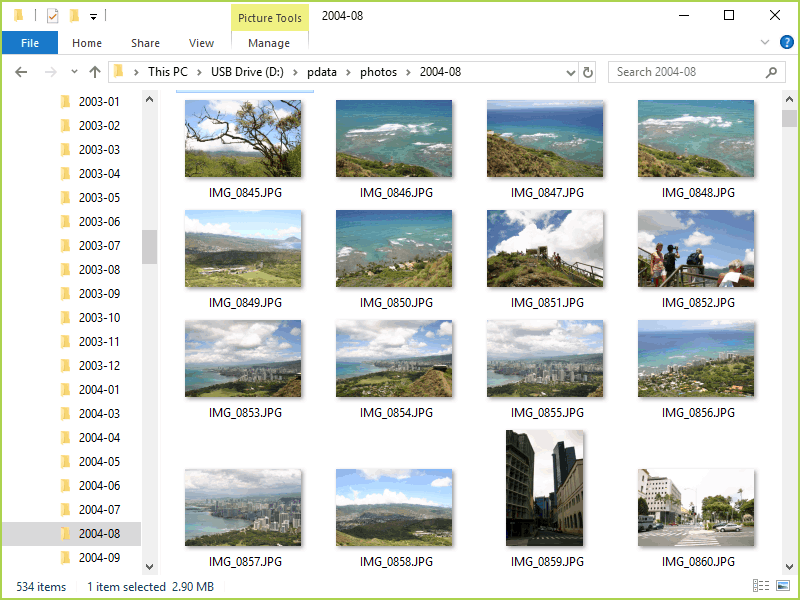Open the File menu
800x600 pixels.
(30, 43)
